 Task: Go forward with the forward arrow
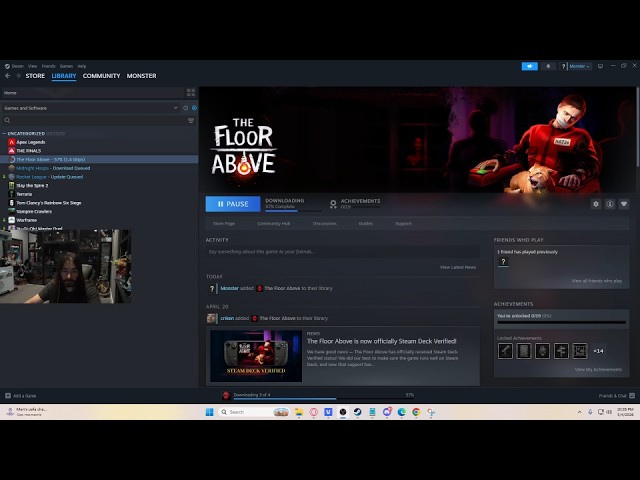tap(18, 76)
